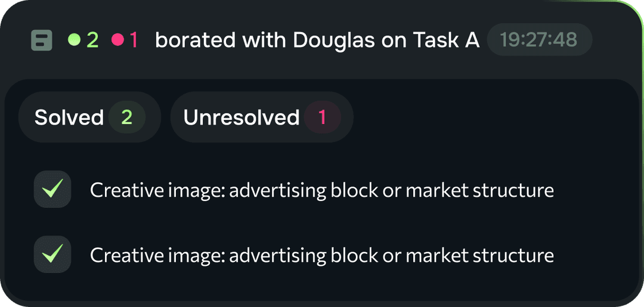Screen dimensions: 644x307
Task: Click the green status dot
Action: 74,40
